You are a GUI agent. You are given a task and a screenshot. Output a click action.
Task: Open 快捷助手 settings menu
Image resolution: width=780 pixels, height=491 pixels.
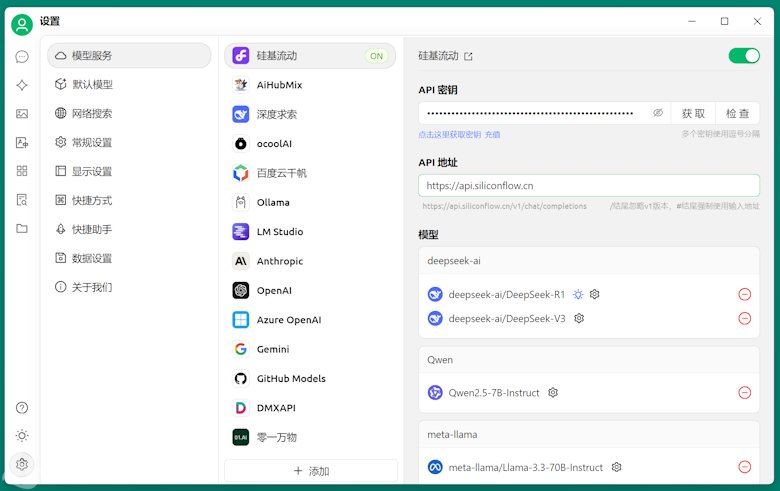tap(129, 229)
